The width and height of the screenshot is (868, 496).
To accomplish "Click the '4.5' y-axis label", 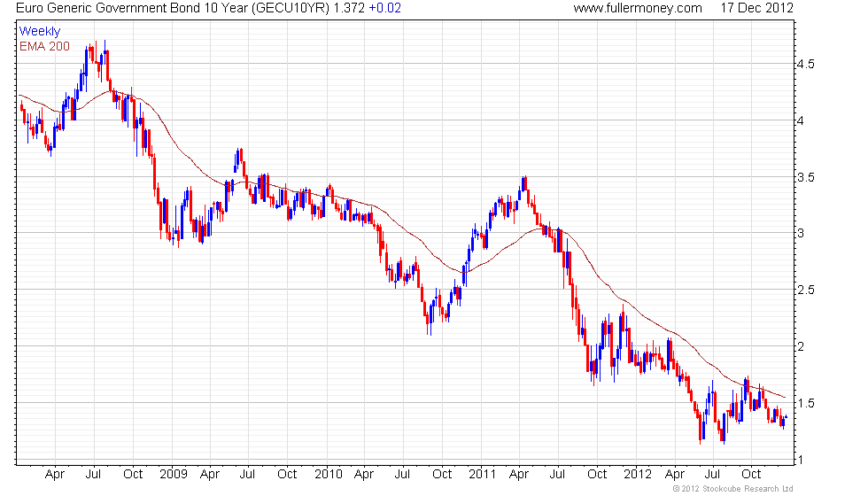I will tap(805, 64).
